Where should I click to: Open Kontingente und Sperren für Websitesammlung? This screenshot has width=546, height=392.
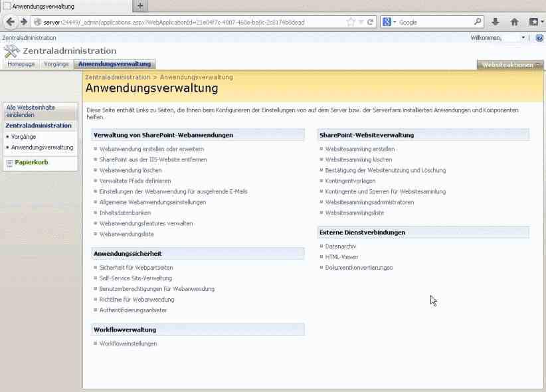point(385,191)
